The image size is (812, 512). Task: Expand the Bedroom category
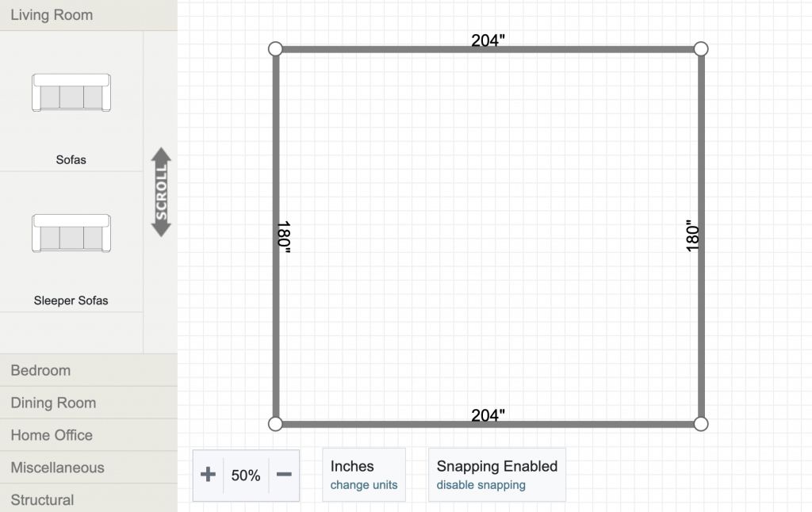point(40,370)
